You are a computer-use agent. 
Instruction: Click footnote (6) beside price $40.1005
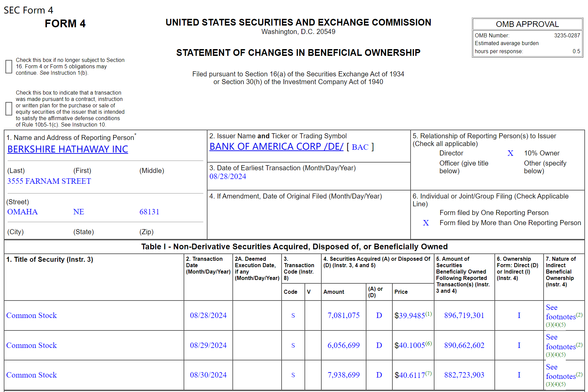tap(428, 344)
